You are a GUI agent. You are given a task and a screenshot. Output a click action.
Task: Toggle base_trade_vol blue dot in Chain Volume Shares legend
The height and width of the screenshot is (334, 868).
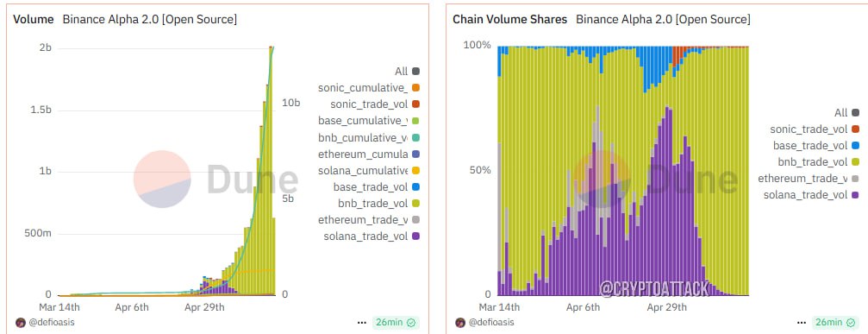pos(855,146)
